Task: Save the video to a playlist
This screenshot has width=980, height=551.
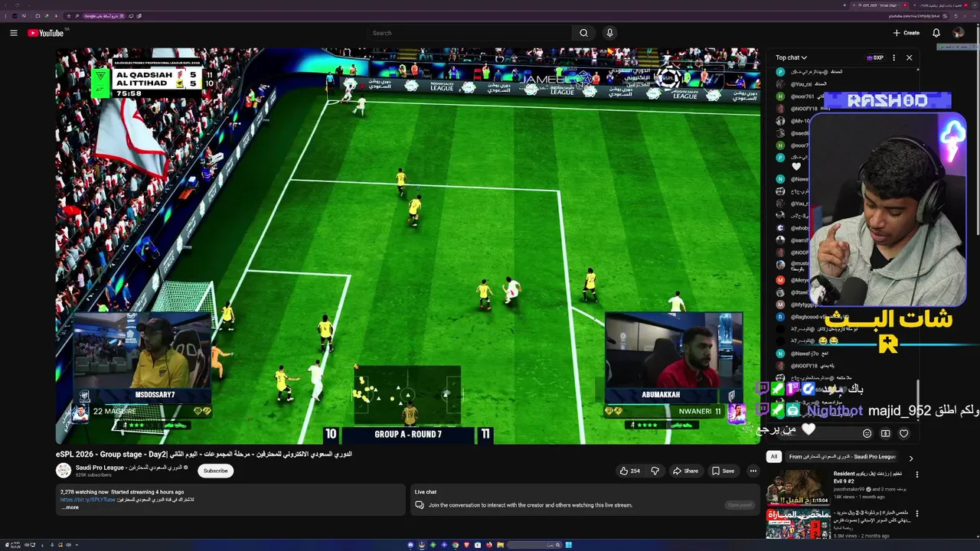Action: click(x=722, y=471)
